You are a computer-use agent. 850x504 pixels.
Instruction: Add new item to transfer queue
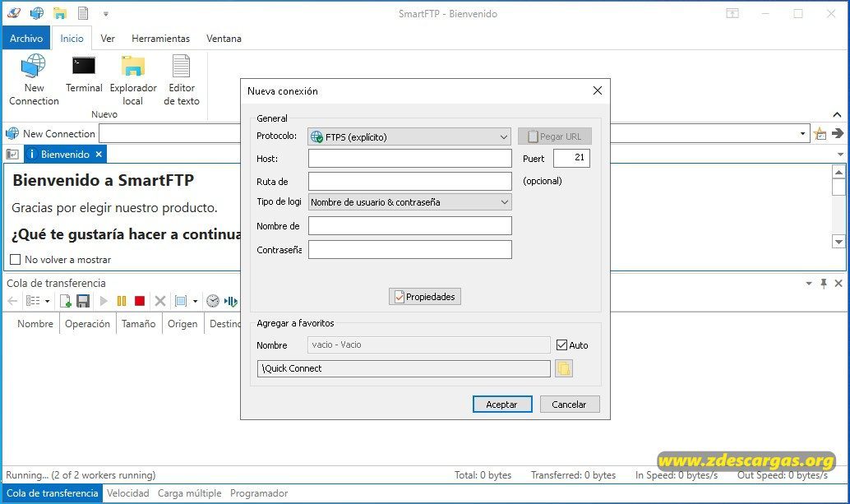click(65, 301)
